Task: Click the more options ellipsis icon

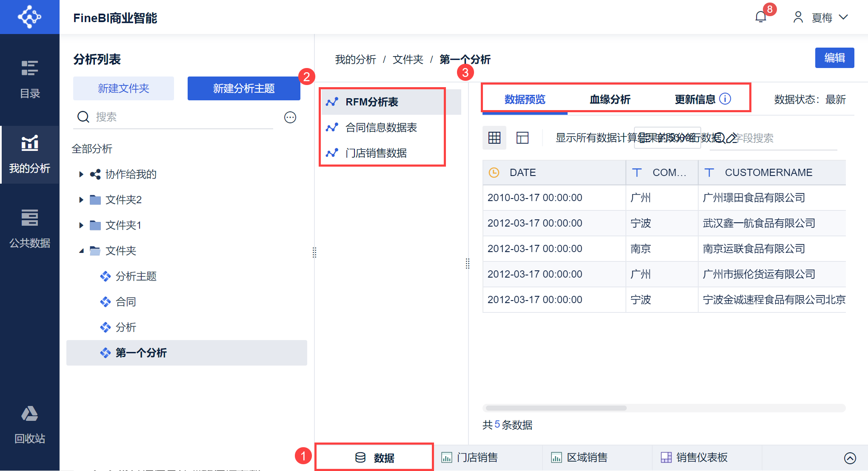Action: point(290,117)
